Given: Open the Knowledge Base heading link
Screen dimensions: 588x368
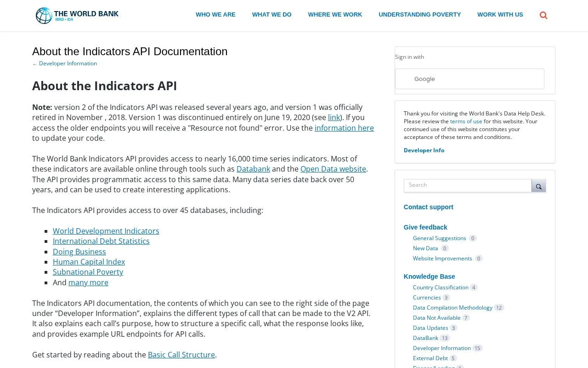Looking at the screenshot, I should [x=430, y=276].
